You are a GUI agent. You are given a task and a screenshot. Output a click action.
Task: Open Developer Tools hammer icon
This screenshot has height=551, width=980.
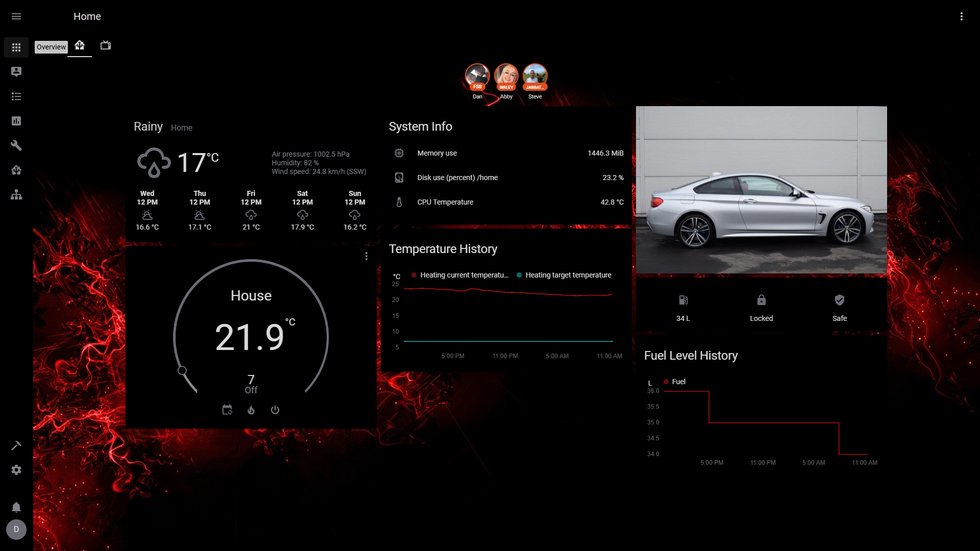[x=16, y=445]
